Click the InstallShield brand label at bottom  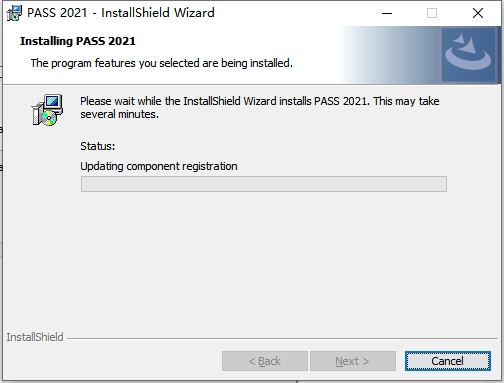[35, 337]
